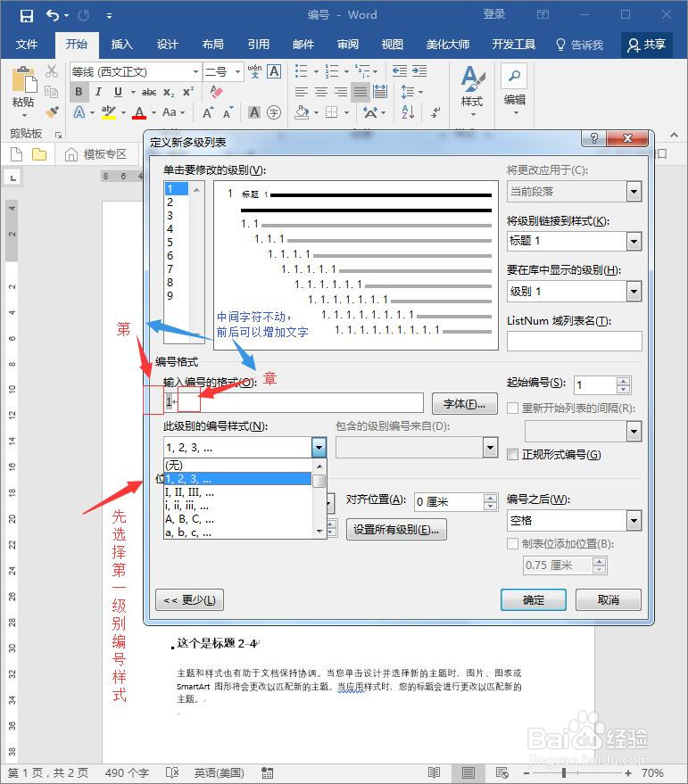The image size is (688, 784).
Task: Switch to the 插入 Insert tab
Action: tap(121, 45)
